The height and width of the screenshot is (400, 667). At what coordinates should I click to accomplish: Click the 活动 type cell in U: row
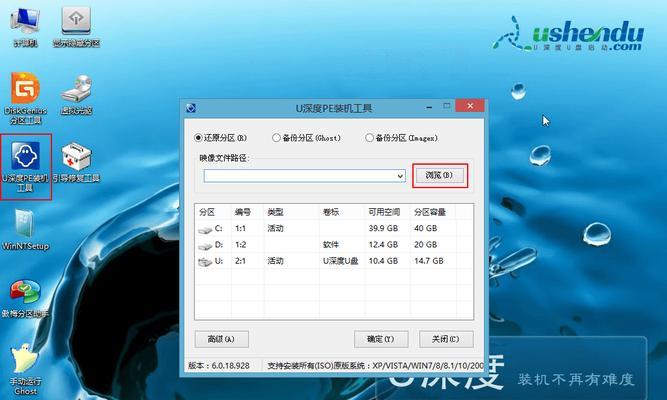click(275, 261)
